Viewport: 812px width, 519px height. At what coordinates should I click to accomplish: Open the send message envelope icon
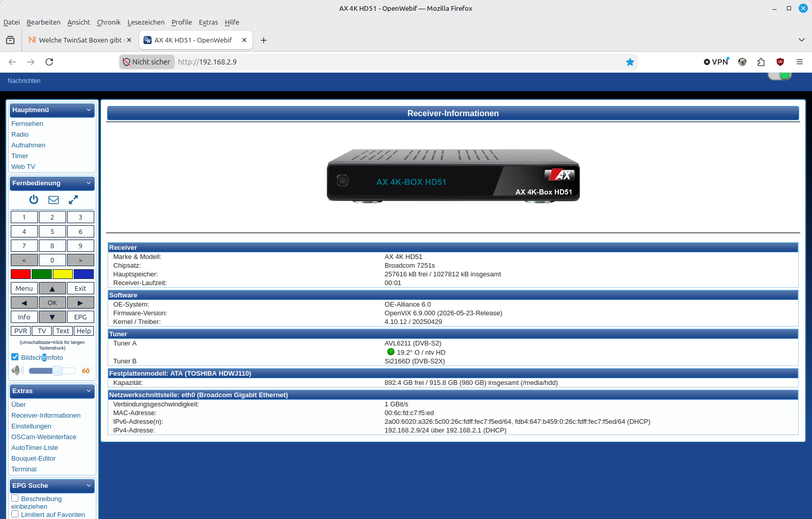[54, 200]
